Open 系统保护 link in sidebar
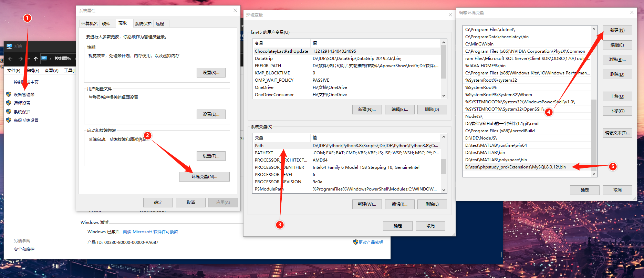The height and width of the screenshot is (278, 644). pyautogui.click(x=22, y=112)
